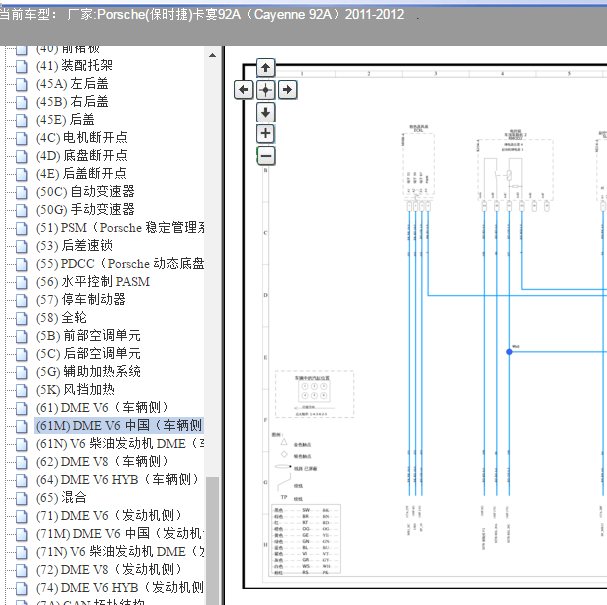607x605 pixels.
Task: Select (4C) 电机断开点
Action: (x=81, y=137)
